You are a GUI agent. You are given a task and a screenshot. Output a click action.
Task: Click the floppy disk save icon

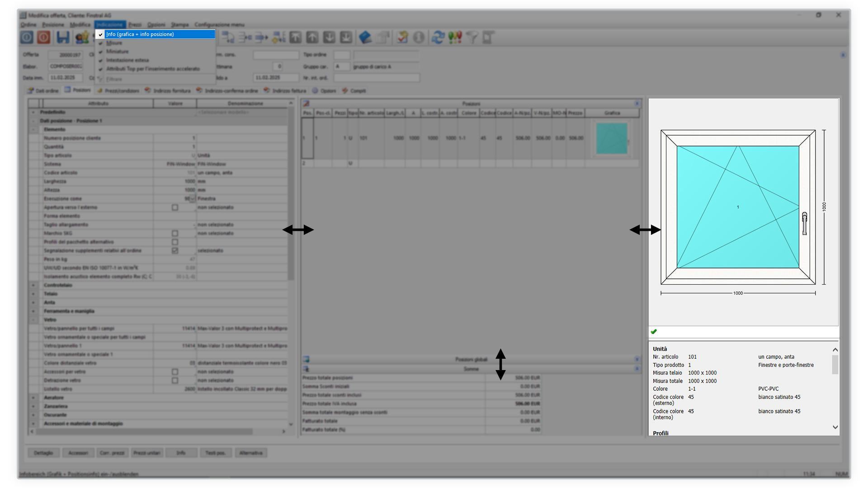tap(63, 38)
